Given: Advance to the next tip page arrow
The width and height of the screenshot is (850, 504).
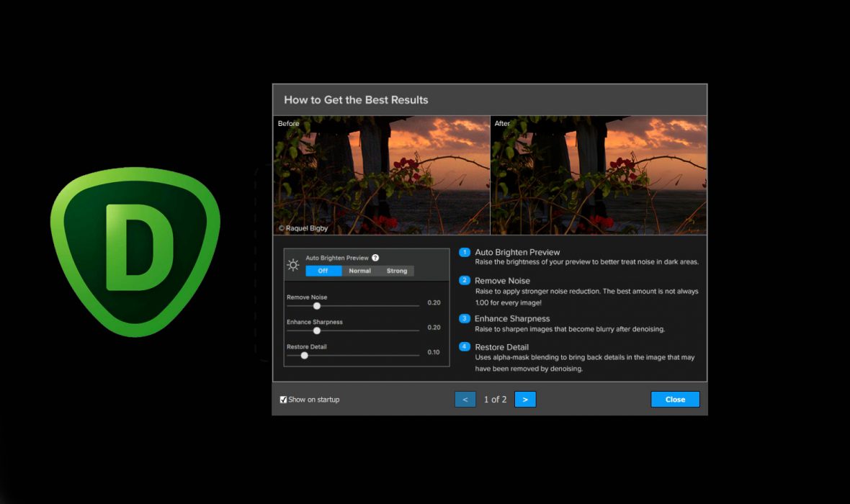Looking at the screenshot, I should (x=525, y=399).
